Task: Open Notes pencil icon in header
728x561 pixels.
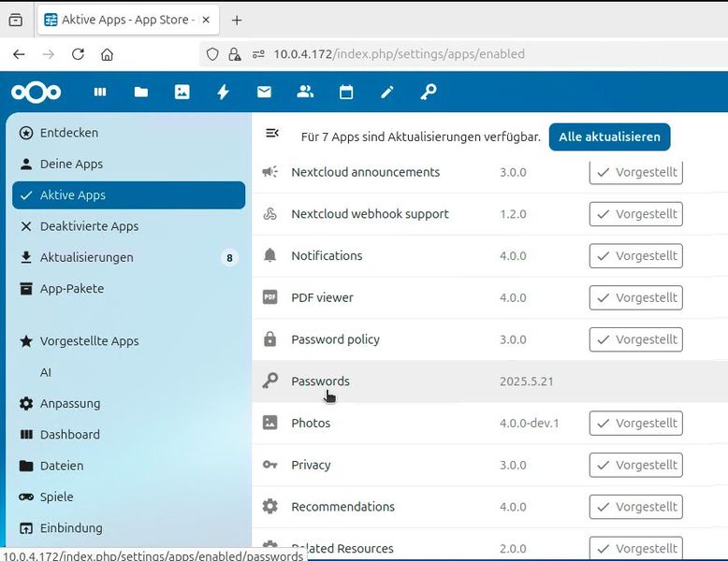Action: tap(387, 92)
